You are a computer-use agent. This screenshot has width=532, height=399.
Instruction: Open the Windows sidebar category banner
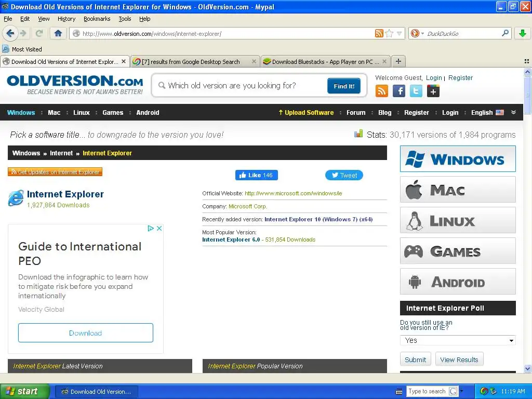[x=458, y=159]
